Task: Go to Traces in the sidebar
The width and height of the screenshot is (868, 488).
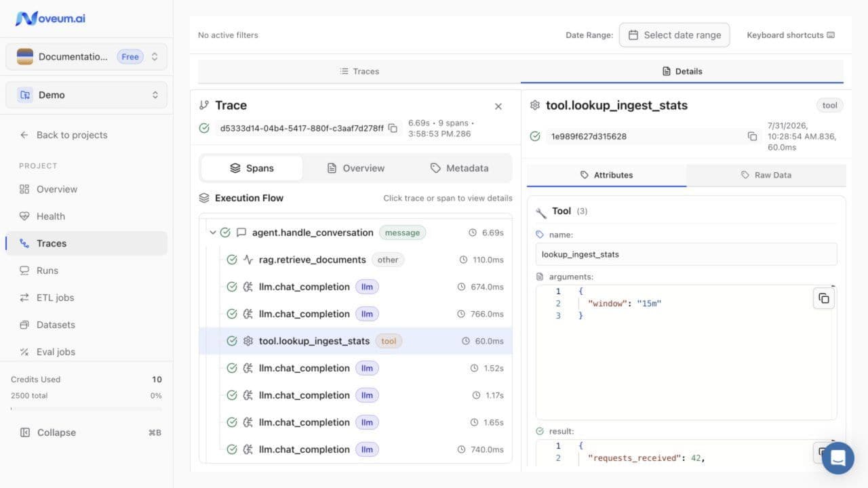Action: click(x=87, y=243)
